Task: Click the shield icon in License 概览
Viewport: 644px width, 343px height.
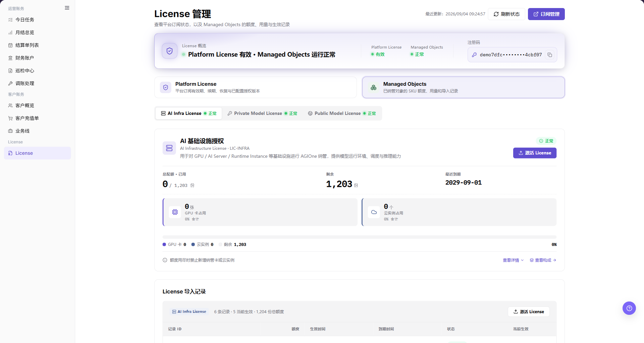Action: pyautogui.click(x=170, y=51)
